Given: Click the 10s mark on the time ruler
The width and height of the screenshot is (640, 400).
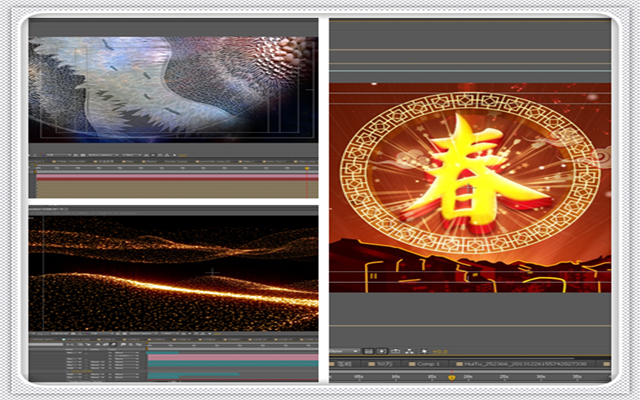Looking at the screenshot, I should tap(396, 378).
